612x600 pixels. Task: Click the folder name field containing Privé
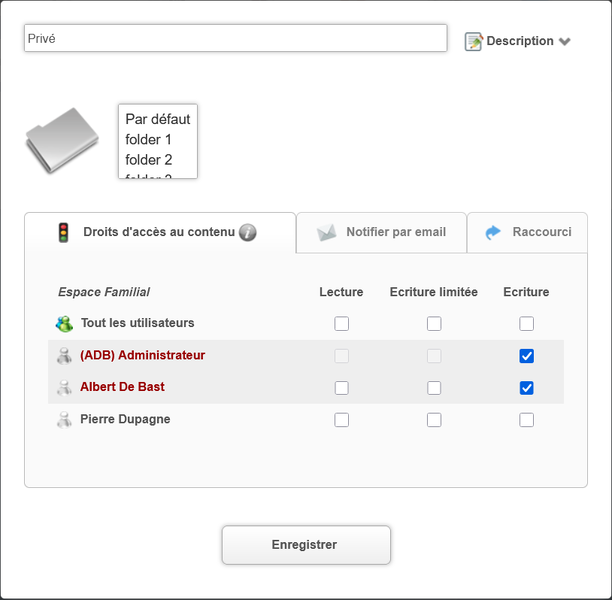(x=235, y=38)
